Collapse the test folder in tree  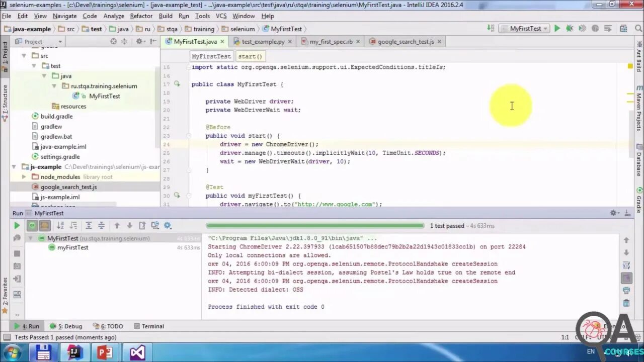point(34,66)
